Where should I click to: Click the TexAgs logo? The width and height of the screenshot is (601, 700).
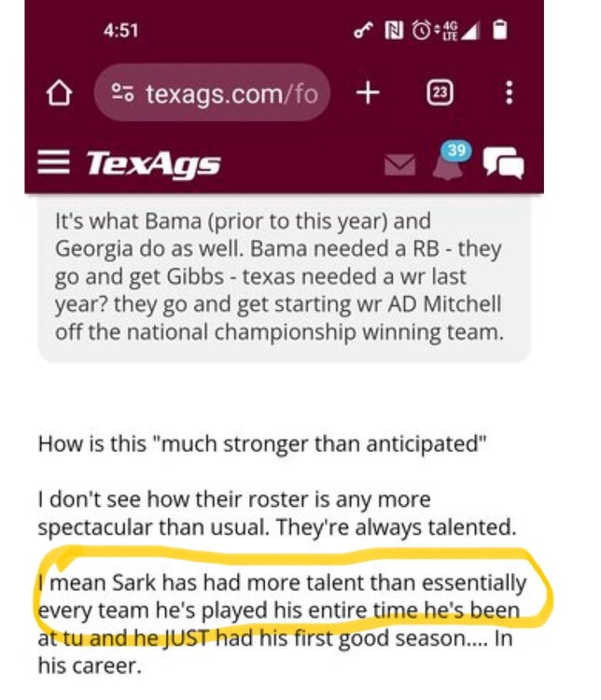(154, 165)
